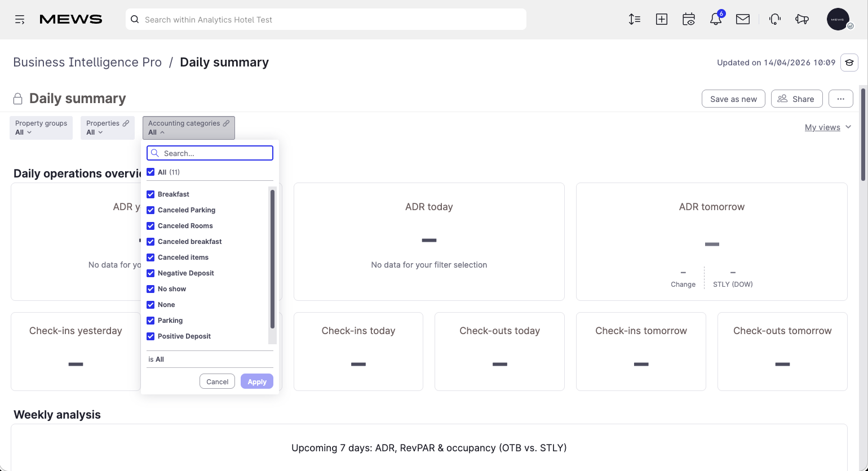Screen dimensions: 868x471
Task: Click the MEWS logo
Action: [71, 19]
